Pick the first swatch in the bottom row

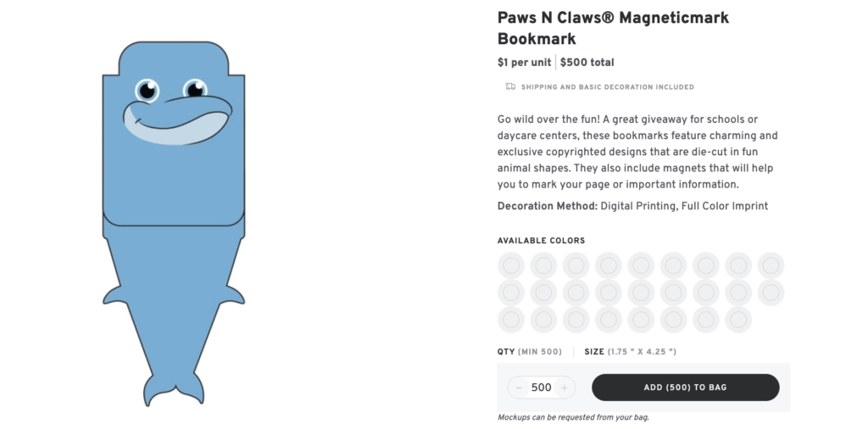click(x=510, y=320)
